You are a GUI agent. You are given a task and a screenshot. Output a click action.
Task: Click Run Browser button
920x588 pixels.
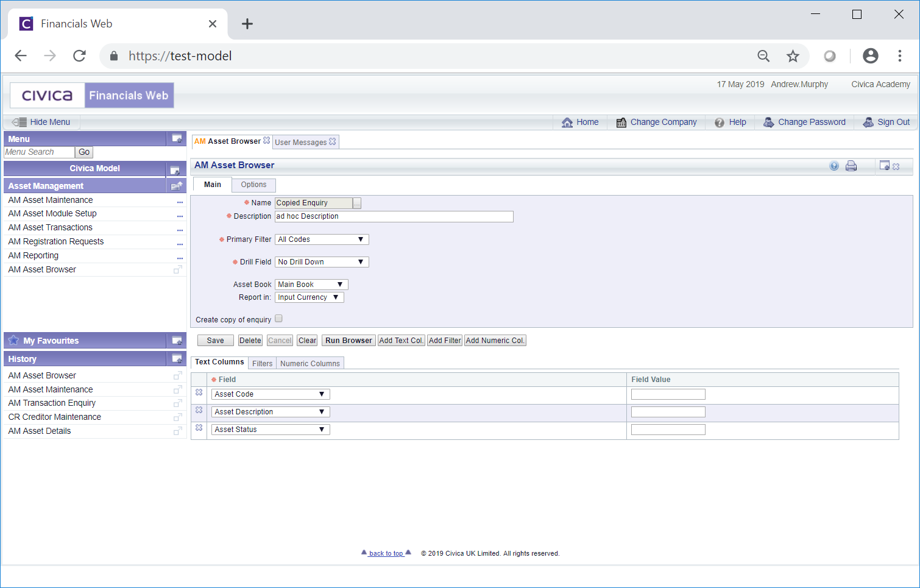349,341
